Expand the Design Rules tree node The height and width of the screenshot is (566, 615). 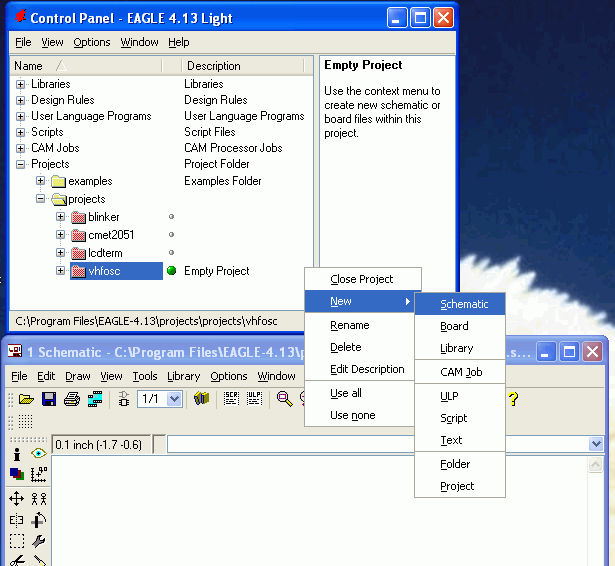(x=20, y=100)
